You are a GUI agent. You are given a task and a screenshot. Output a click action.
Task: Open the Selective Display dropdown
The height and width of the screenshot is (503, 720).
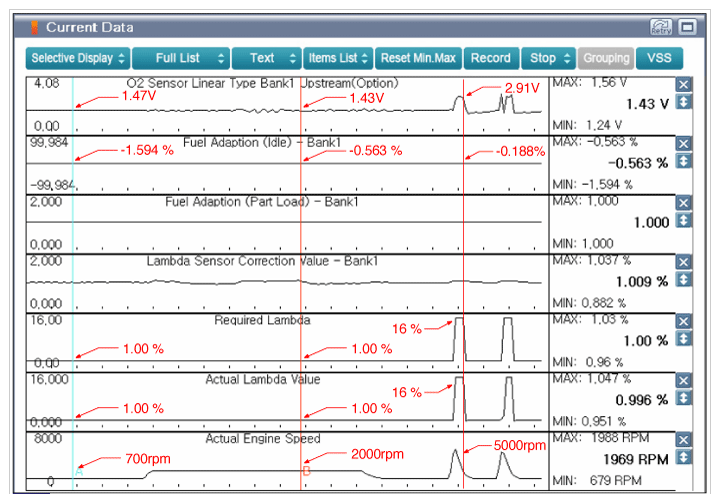[77, 58]
